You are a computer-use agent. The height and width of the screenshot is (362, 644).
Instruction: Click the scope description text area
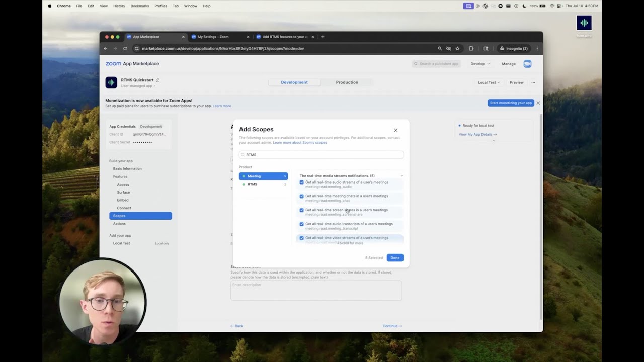coord(316,290)
